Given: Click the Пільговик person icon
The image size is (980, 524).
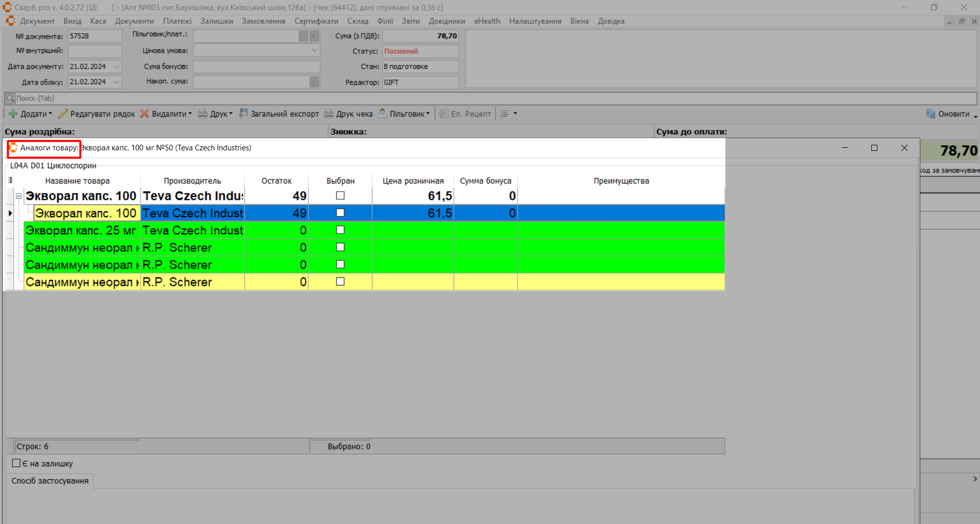Looking at the screenshot, I should 382,114.
